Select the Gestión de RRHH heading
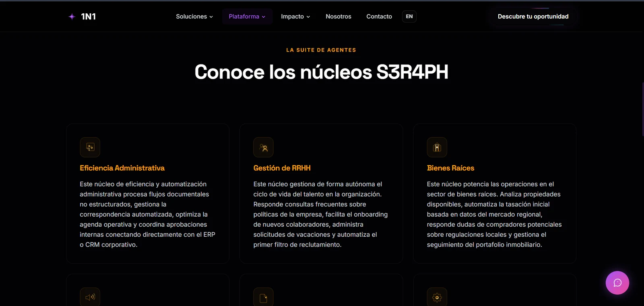The width and height of the screenshot is (644, 306). click(x=282, y=168)
